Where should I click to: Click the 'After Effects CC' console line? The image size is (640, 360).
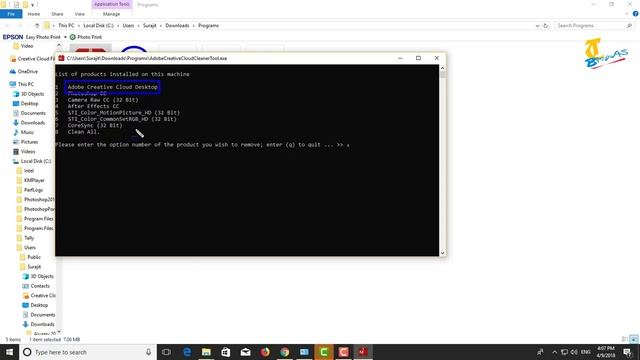(x=93, y=106)
